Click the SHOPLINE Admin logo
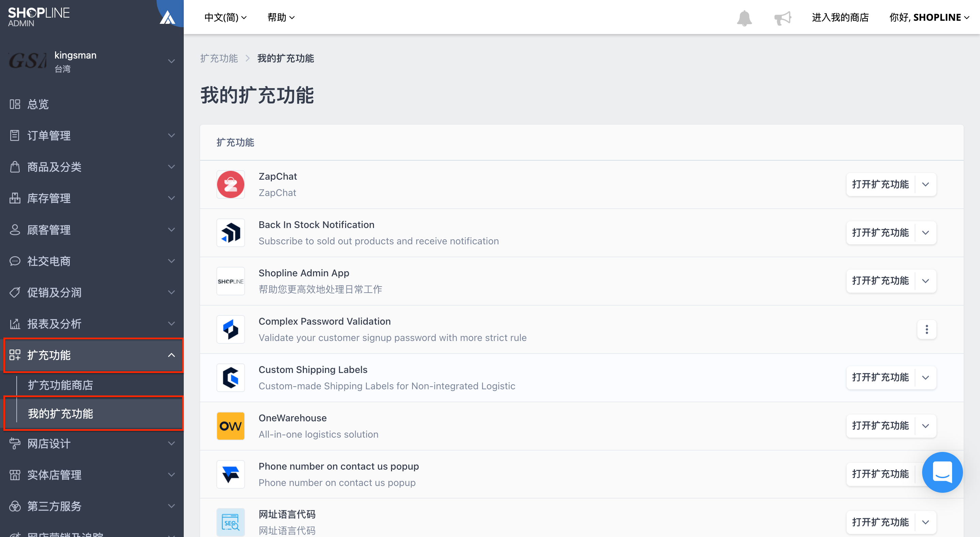The height and width of the screenshot is (537, 980). click(x=39, y=17)
